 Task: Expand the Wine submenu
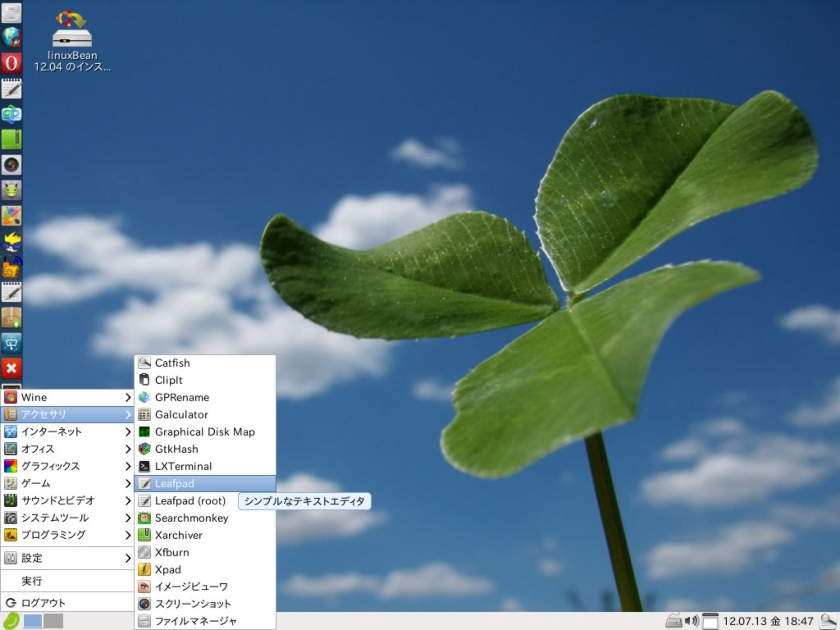click(67, 397)
